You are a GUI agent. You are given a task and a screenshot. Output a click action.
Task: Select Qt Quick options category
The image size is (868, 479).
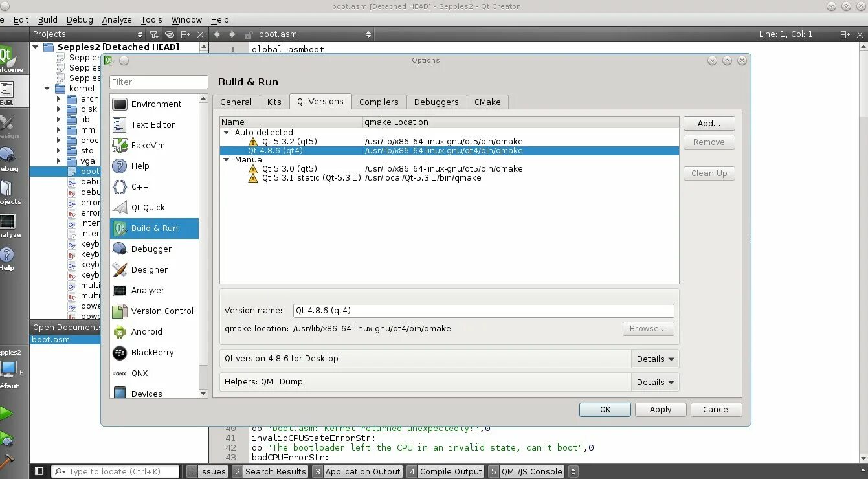click(154, 207)
